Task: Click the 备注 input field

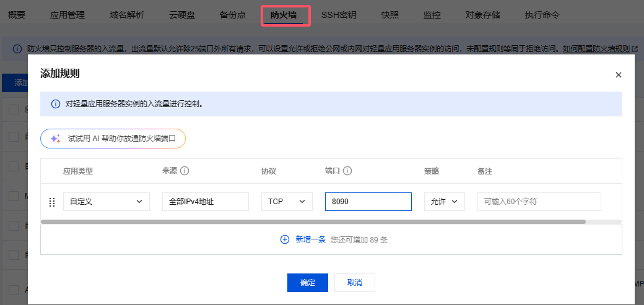Action: click(539, 202)
